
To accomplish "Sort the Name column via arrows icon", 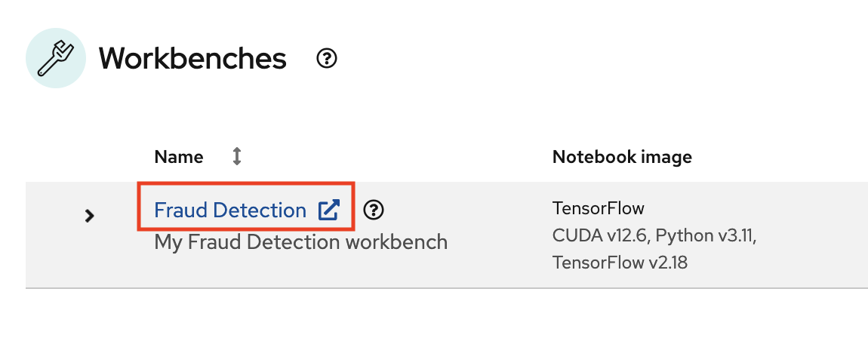I will tap(237, 157).
